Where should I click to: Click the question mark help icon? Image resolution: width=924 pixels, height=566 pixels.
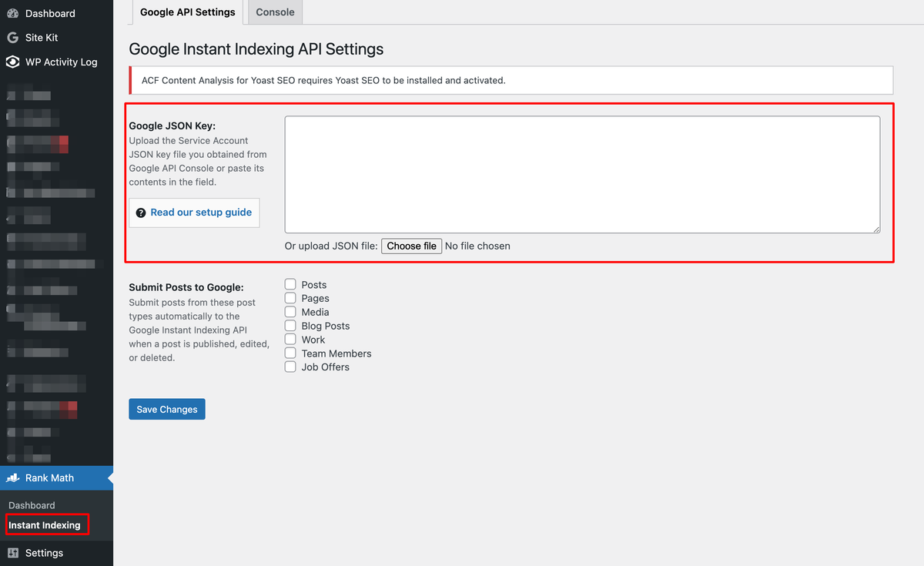coord(141,213)
